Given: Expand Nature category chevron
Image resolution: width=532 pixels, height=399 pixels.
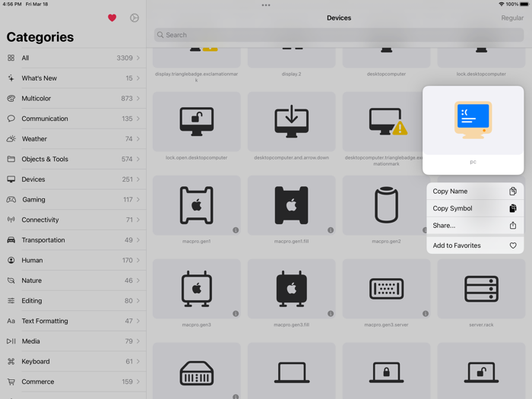Looking at the screenshot, I should (x=138, y=280).
